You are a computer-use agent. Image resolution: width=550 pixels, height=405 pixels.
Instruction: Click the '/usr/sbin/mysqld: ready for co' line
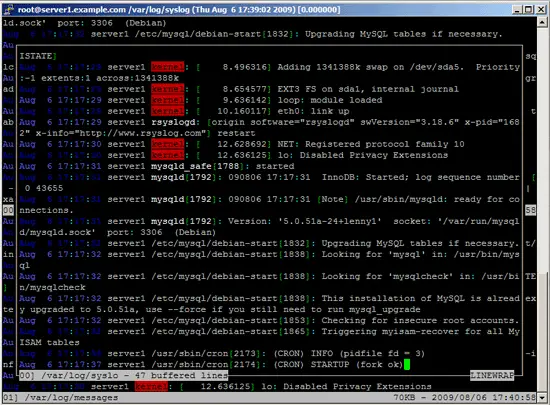pos(269,199)
